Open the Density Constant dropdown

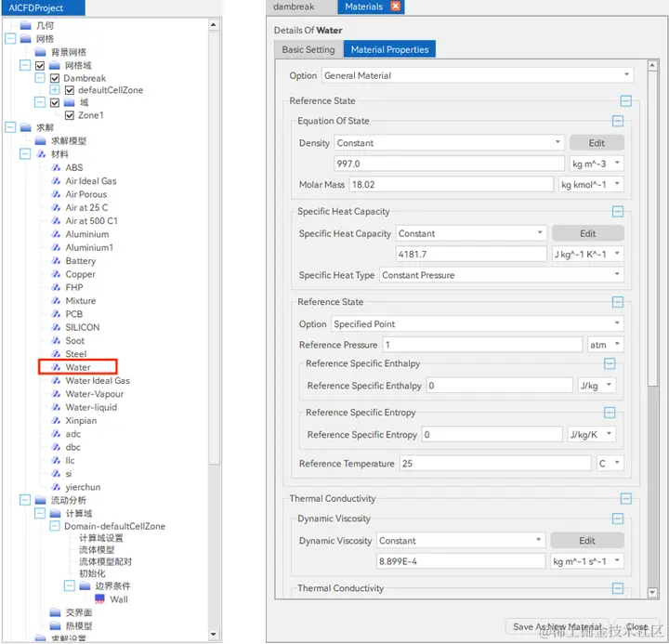pyautogui.click(x=450, y=142)
